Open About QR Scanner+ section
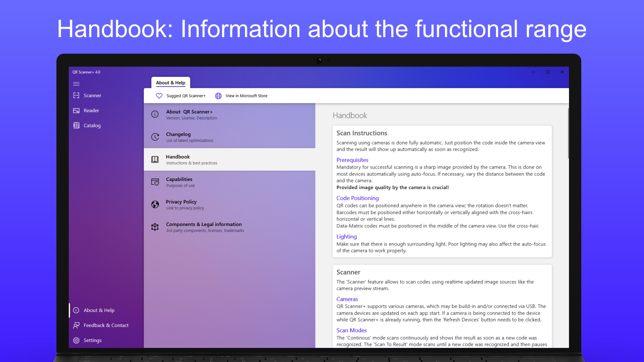The image size is (644, 362). 189,114
